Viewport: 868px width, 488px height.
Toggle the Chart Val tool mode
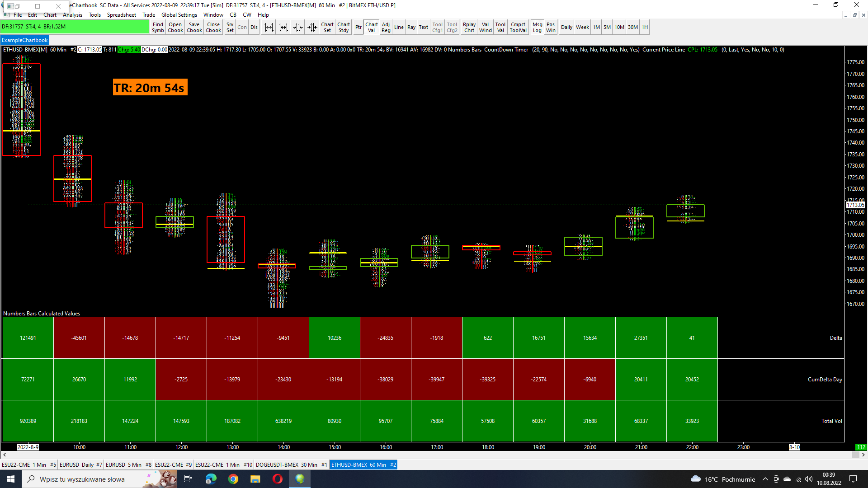click(x=372, y=28)
